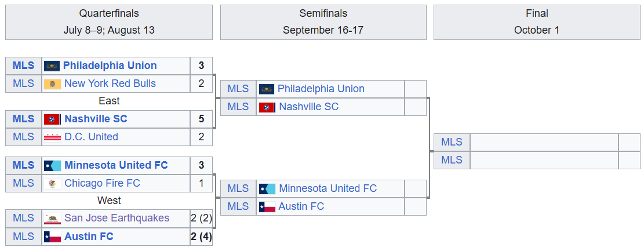Click the empty team cell in the Final
The height and width of the screenshot is (251, 644).
pos(544,143)
